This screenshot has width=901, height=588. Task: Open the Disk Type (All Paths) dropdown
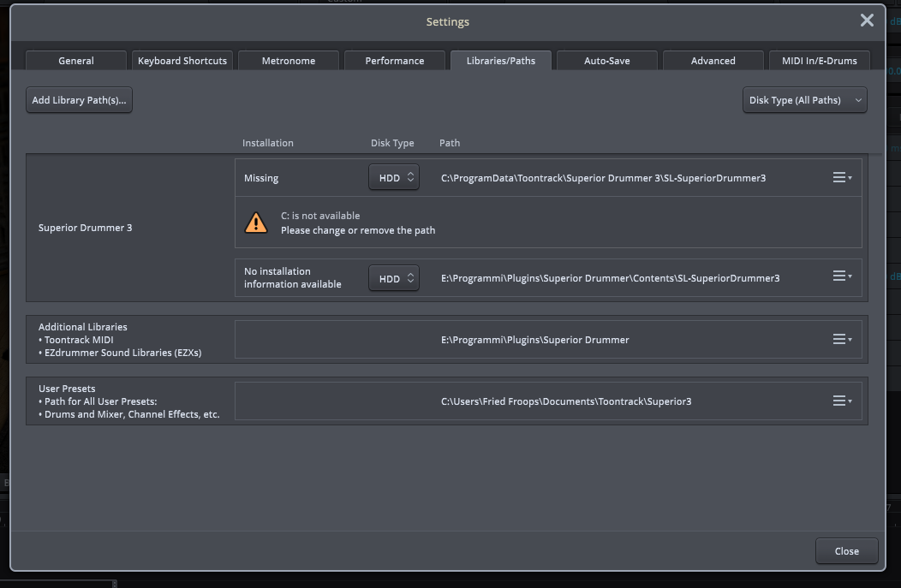[804, 100]
